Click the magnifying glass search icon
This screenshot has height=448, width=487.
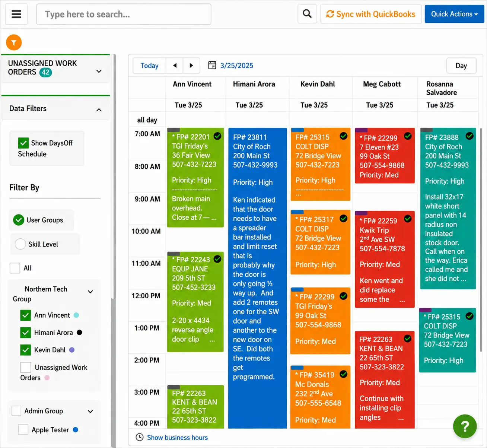[x=307, y=14]
